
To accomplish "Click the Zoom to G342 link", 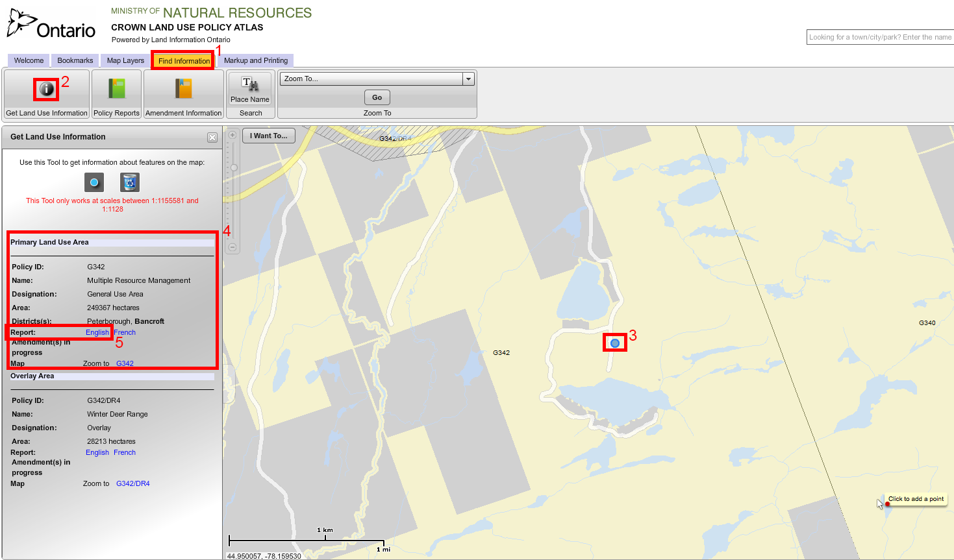I will pyautogui.click(x=125, y=363).
